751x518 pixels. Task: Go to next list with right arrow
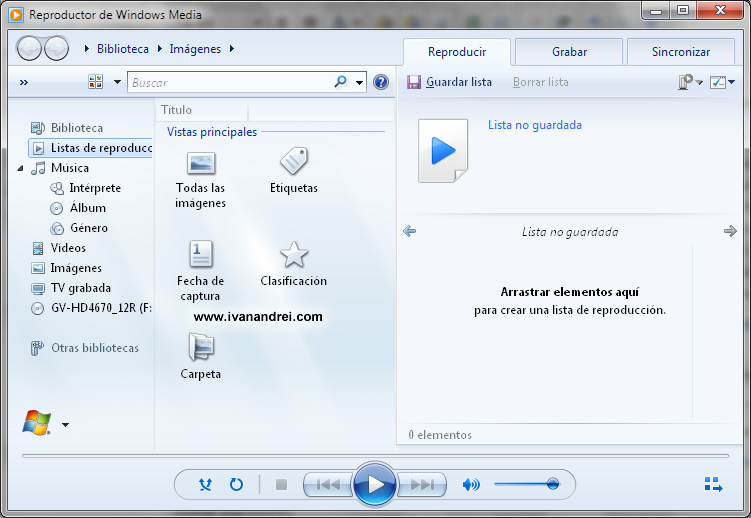730,231
